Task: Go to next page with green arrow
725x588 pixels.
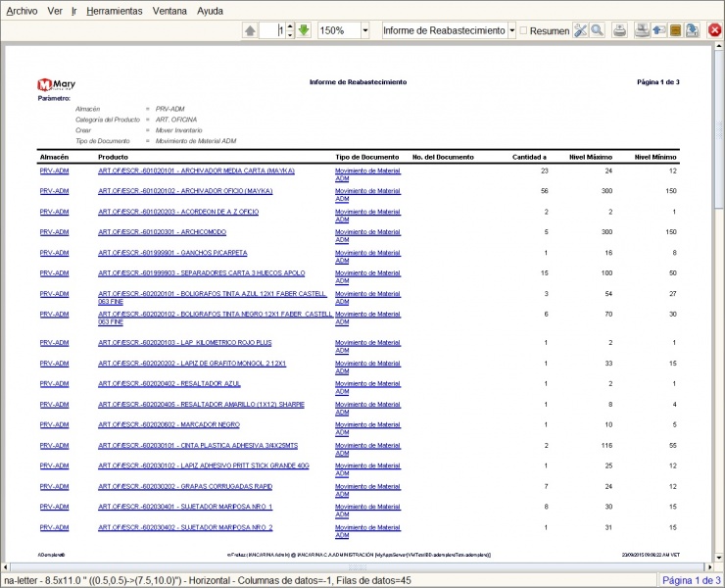Action: [x=304, y=31]
